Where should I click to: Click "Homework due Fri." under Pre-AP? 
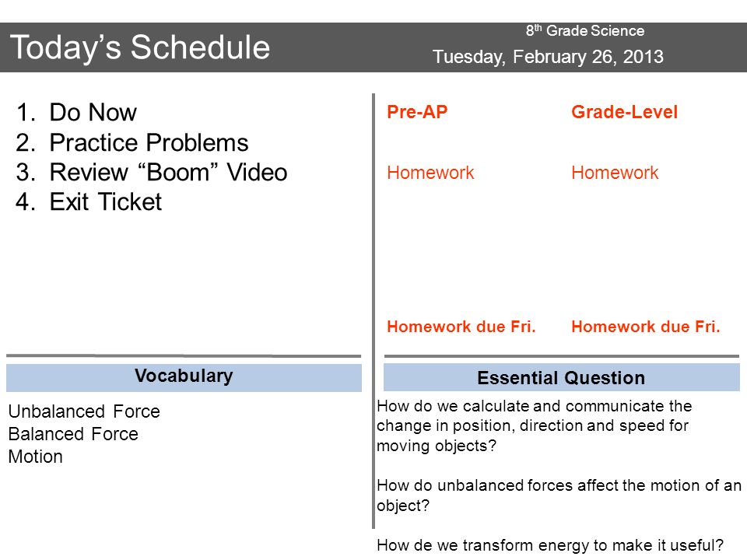(461, 327)
